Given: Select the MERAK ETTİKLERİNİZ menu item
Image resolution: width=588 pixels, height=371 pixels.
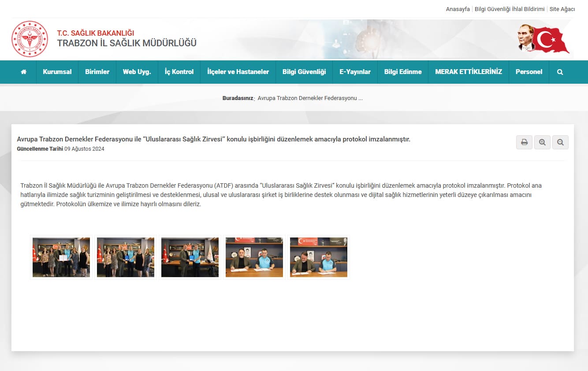Looking at the screenshot, I should tap(468, 72).
